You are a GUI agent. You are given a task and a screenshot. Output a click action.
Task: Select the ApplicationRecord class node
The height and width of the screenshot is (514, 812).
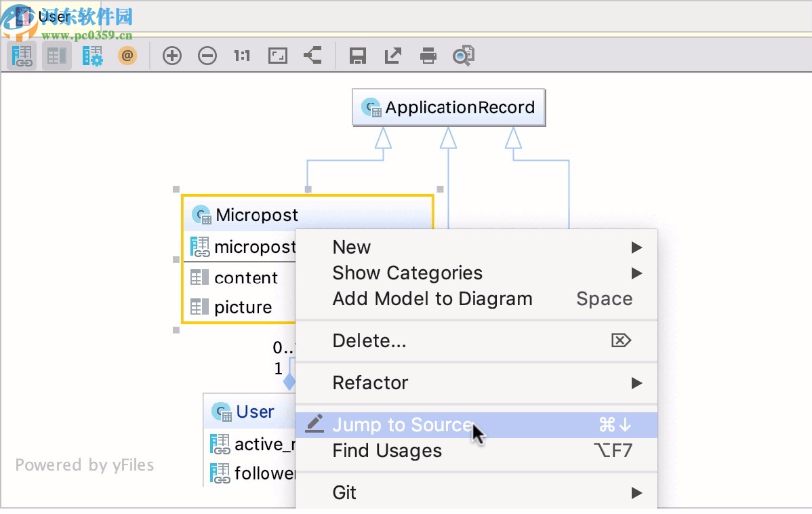(449, 108)
